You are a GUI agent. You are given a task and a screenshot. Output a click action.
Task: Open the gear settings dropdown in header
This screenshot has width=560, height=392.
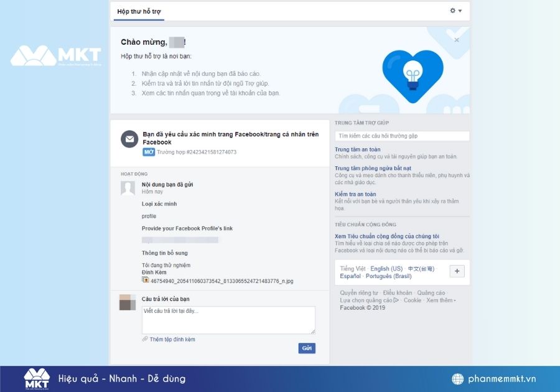[455, 11]
